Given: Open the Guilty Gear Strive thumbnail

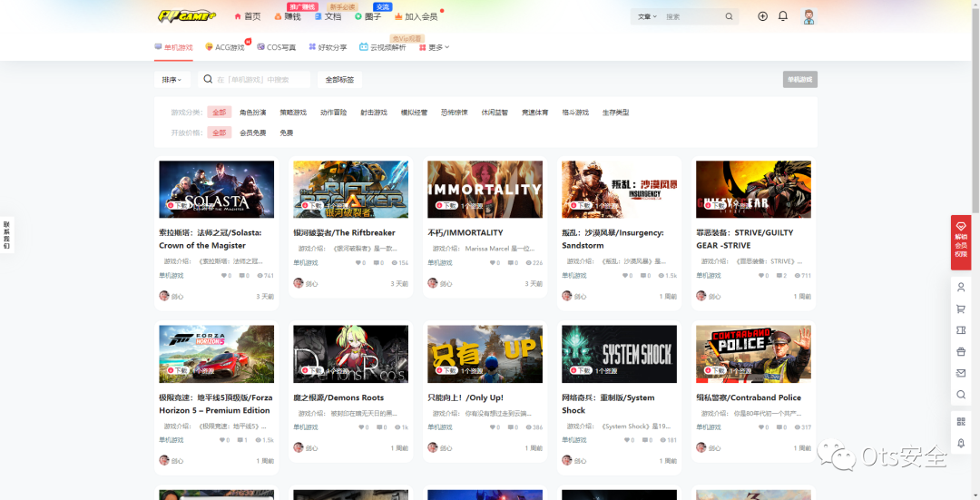Looking at the screenshot, I should [754, 190].
